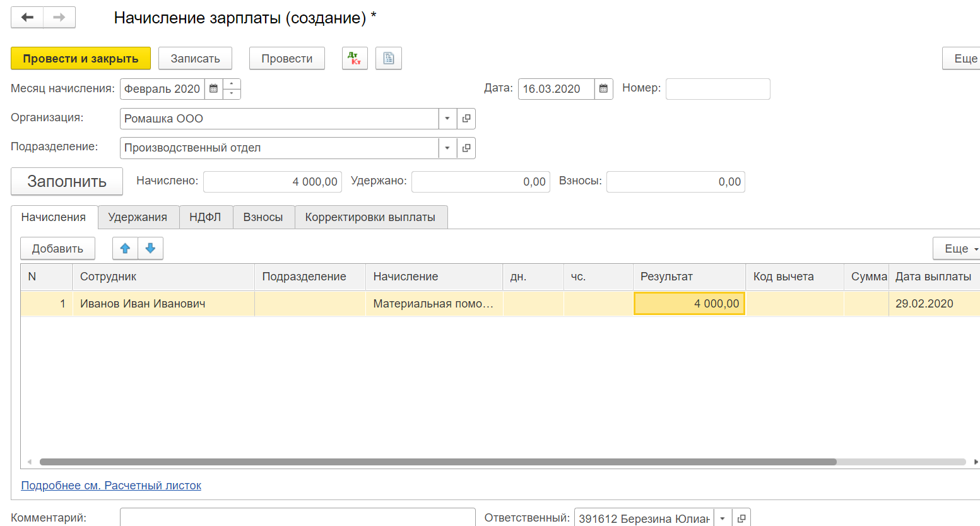Click the forward navigation arrow
The width and height of the screenshot is (980, 526).
[x=59, y=18]
